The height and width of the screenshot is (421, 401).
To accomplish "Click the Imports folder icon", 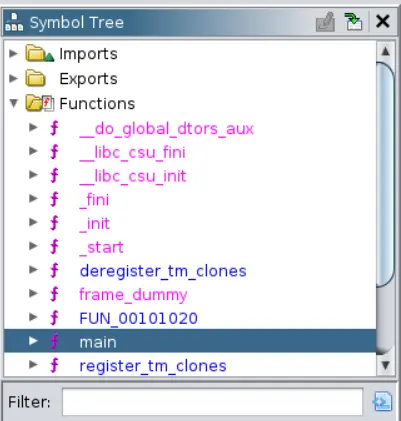I will point(39,54).
